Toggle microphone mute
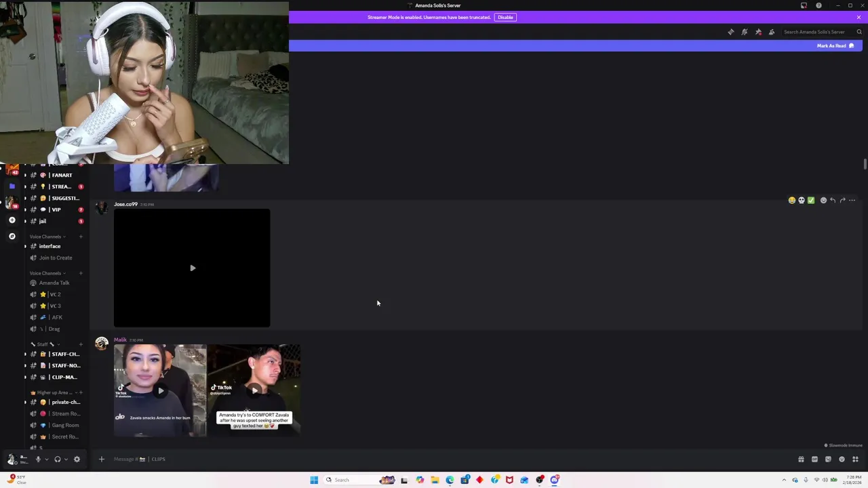This screenshot has width=868, height=488. [38, 459]
